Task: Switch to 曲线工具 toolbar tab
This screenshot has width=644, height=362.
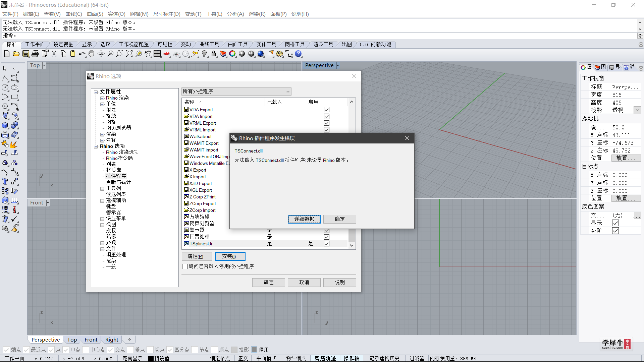Action: tap(209, 44)
